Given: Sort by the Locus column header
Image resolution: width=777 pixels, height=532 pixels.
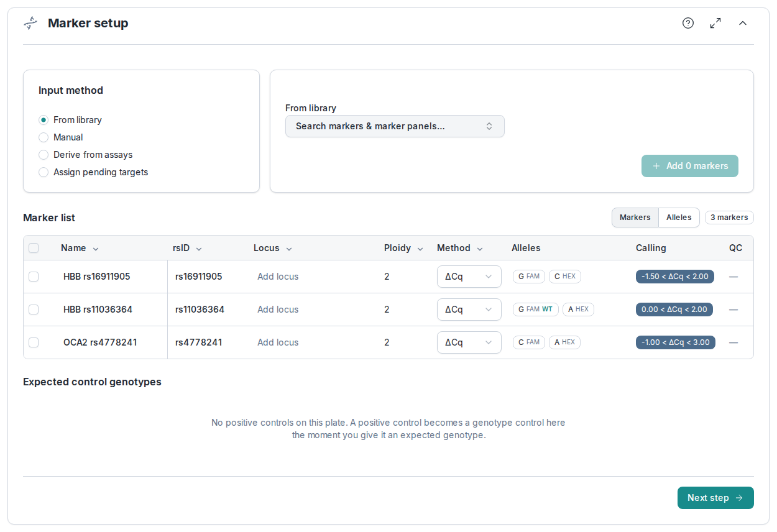Looking at the screenshot, I should 272,248.
